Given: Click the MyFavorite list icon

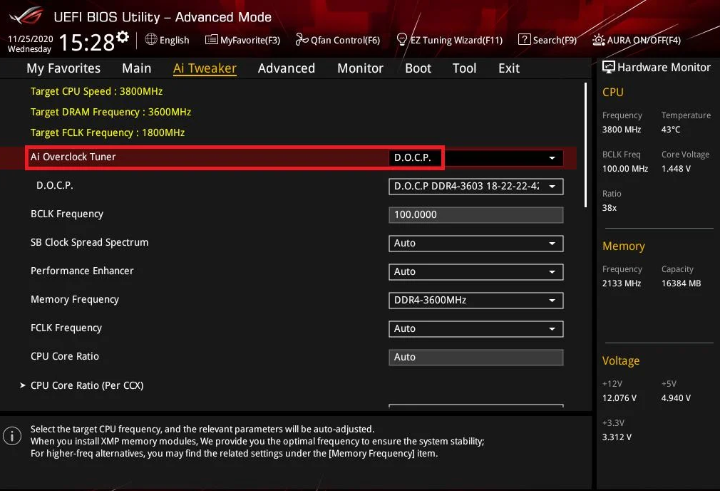Looking at the screenshot, I should point(211,40).
